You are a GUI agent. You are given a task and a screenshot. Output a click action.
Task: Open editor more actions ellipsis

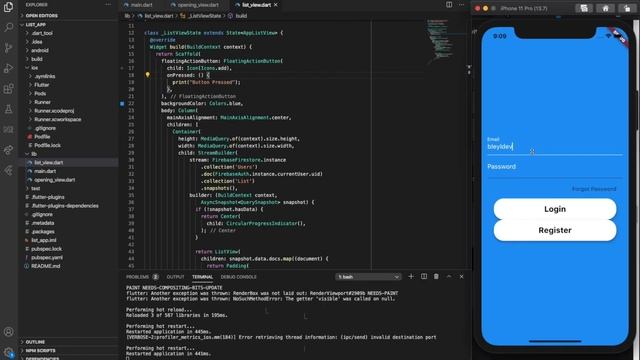coord(461,4)
